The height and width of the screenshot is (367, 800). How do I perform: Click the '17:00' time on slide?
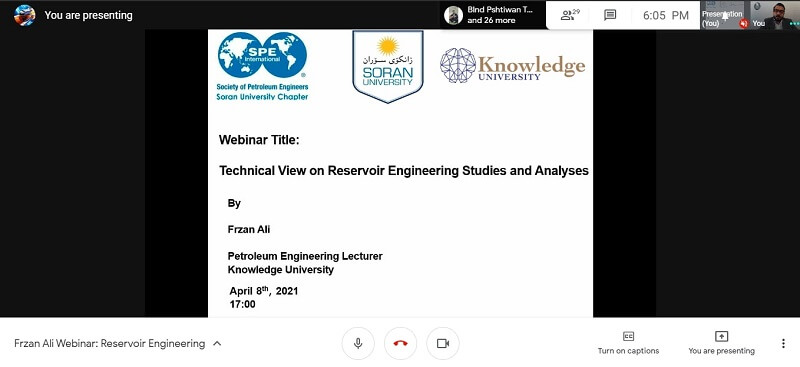[x=242, y=304]
